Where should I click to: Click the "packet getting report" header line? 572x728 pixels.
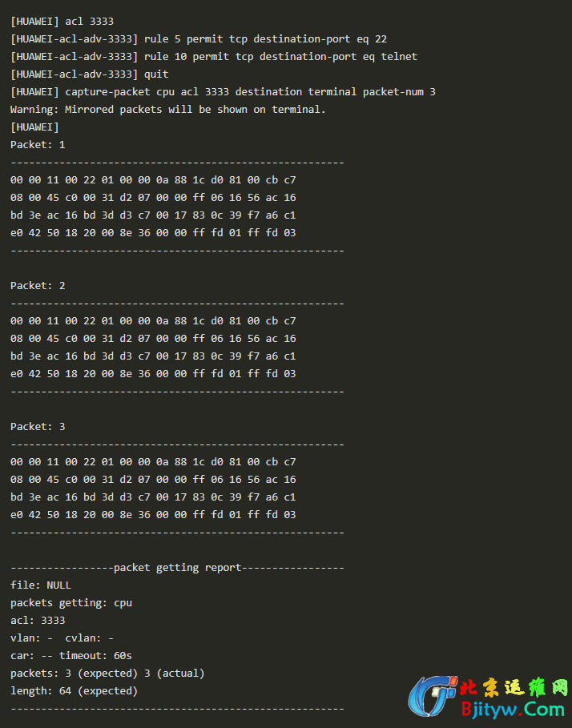pyautogui.click(x=177, y=568)
